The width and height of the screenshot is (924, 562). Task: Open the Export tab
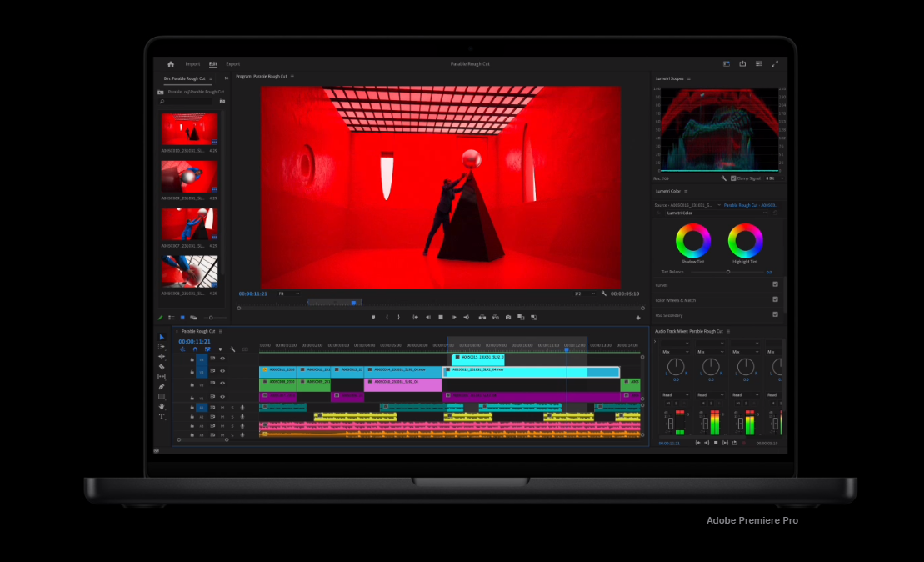(232, 63)
